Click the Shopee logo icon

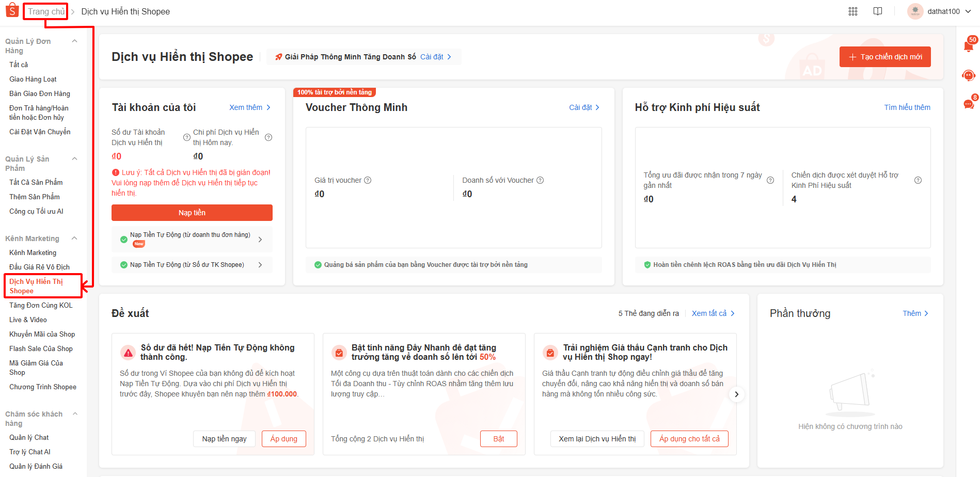(x=12, y=11)
